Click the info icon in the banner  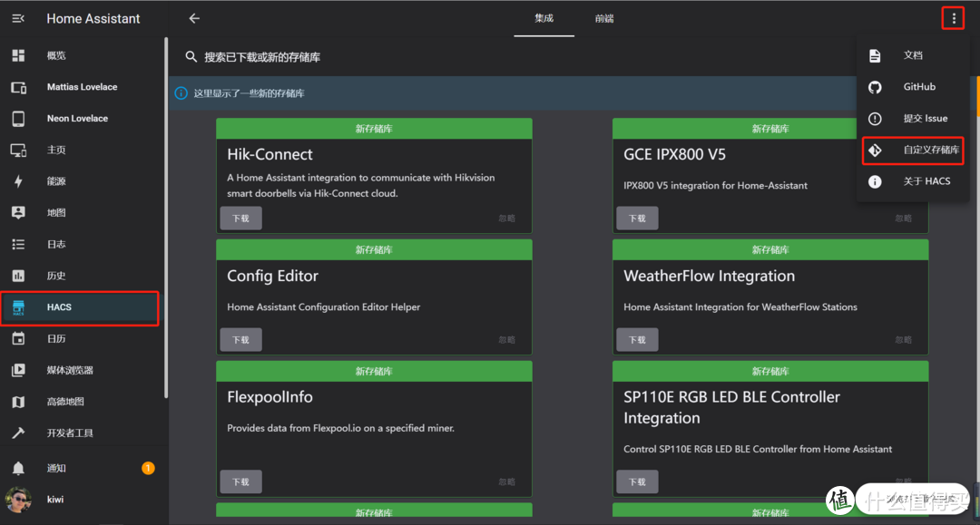181,93
